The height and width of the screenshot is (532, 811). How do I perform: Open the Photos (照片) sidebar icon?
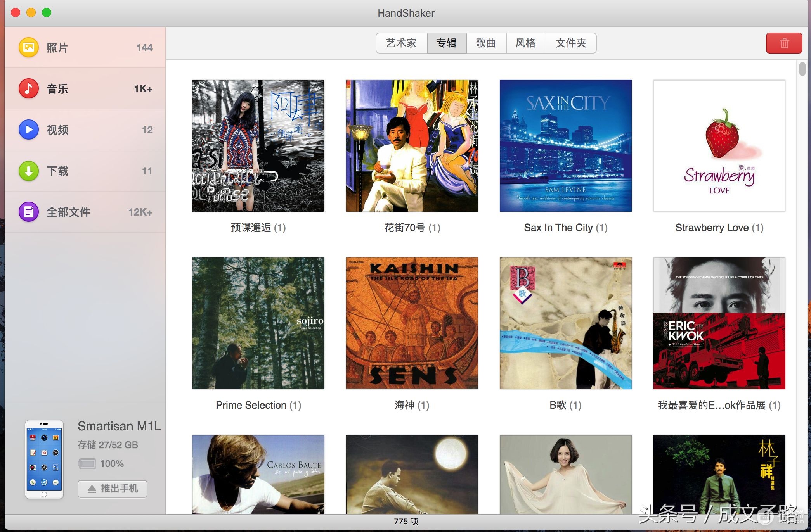[29, 47]
